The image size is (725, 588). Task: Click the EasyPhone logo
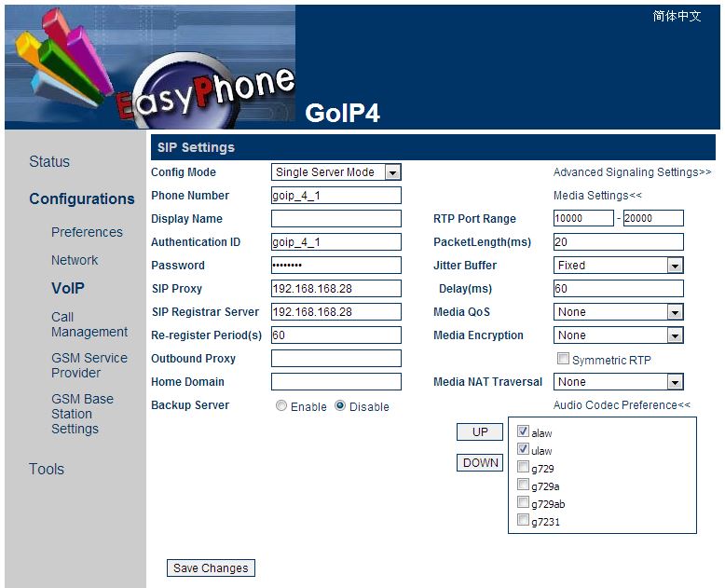coord(150,67)
